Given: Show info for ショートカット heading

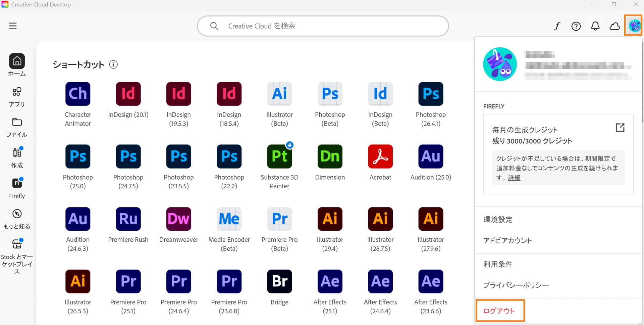Looking at the screenshot, I should 113,64.
